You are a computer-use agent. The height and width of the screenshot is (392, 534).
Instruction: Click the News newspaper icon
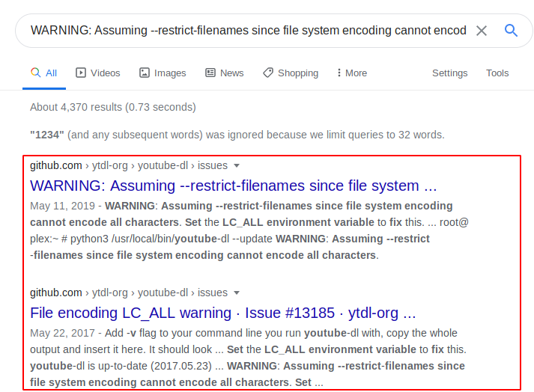(x=210, y=73)
